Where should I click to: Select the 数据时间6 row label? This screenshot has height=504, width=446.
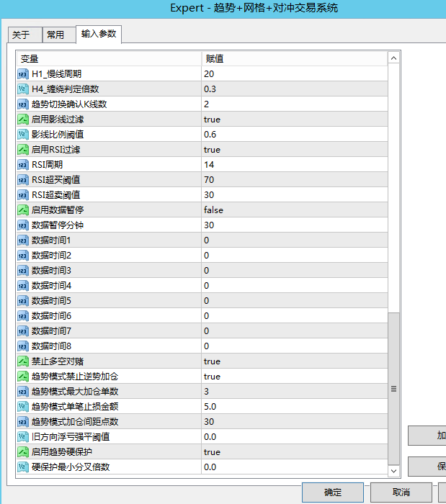[x=51, y=316]
